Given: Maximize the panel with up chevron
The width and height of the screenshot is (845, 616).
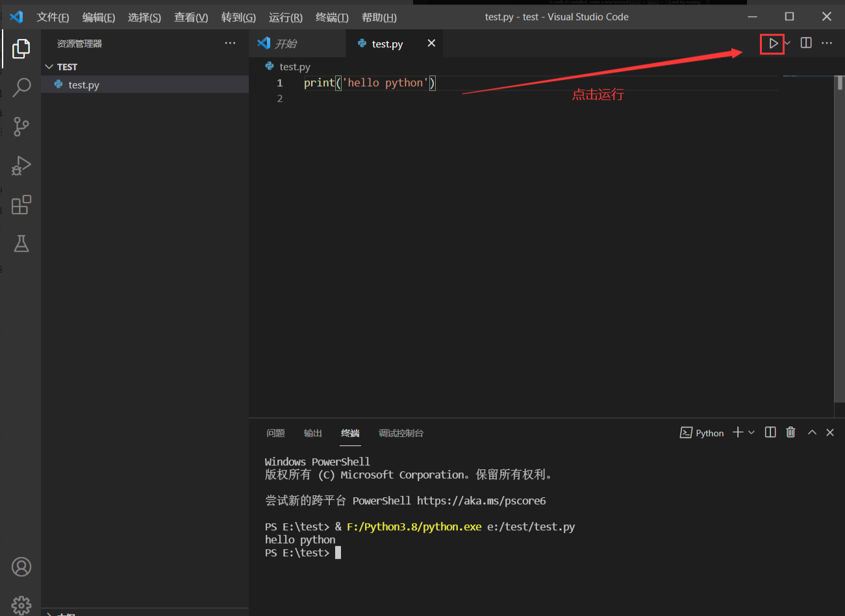Looking at the screenshot, I should (x=812, y=432).
